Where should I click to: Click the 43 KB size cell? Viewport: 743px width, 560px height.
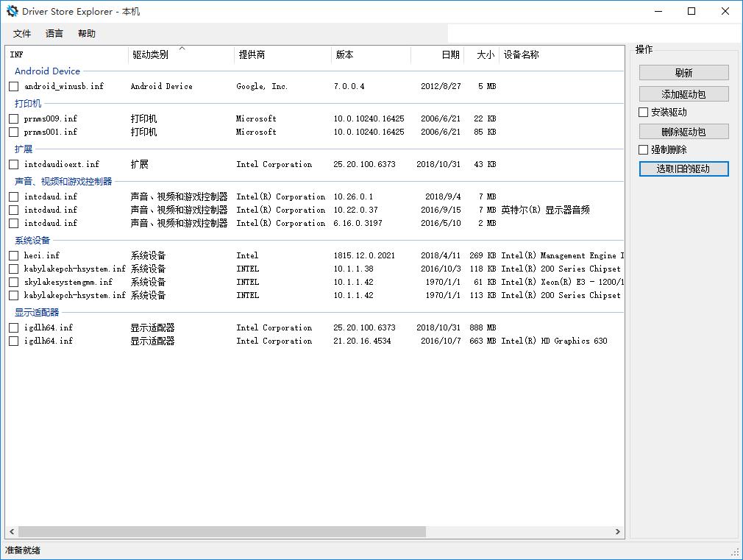486,165
